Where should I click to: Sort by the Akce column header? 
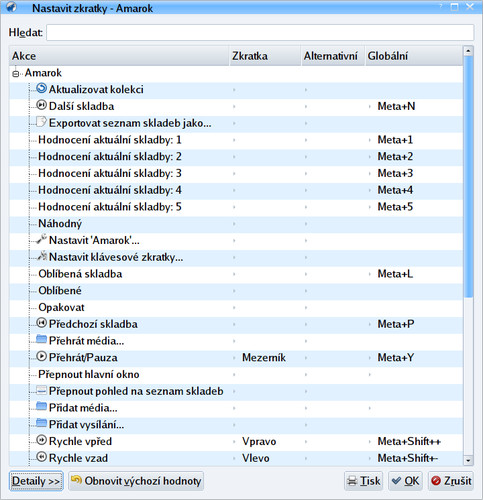(x=119, y=56)
